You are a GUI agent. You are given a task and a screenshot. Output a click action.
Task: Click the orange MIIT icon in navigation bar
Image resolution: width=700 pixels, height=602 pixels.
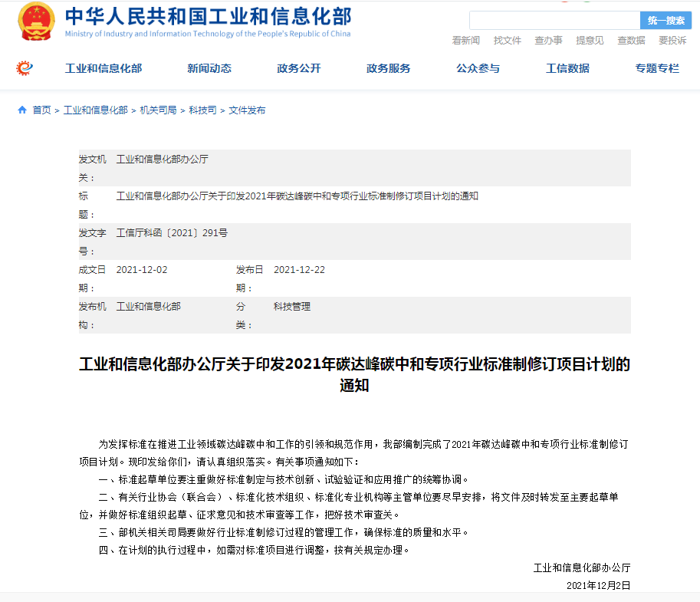[x=25, y=68]
